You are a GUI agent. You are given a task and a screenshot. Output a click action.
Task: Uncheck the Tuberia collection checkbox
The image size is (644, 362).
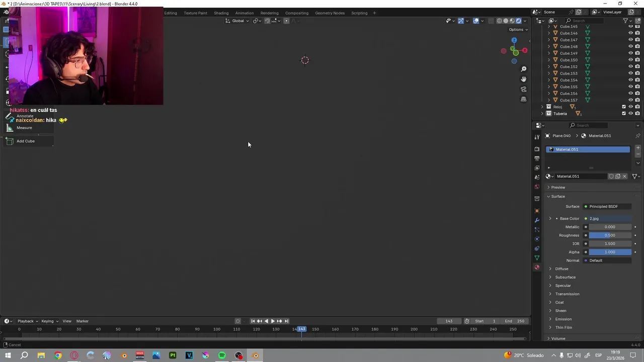(x=624, y=114)
